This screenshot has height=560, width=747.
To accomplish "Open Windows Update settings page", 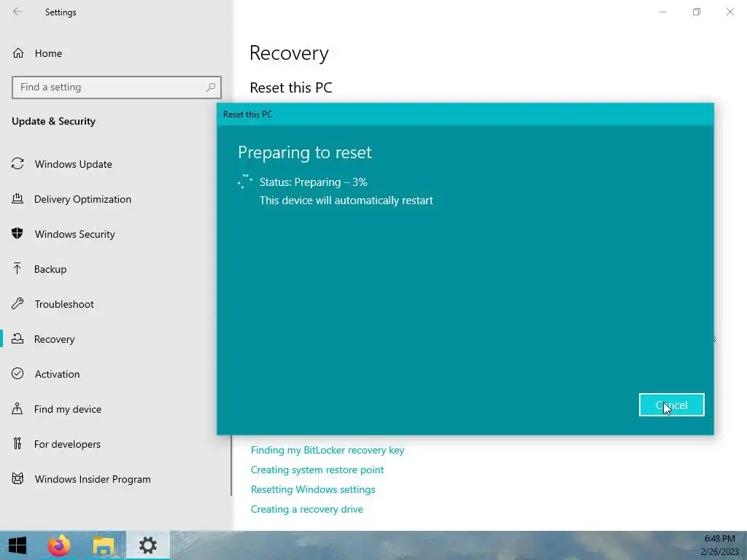I will pyautogui.click(x=74, y=164).
